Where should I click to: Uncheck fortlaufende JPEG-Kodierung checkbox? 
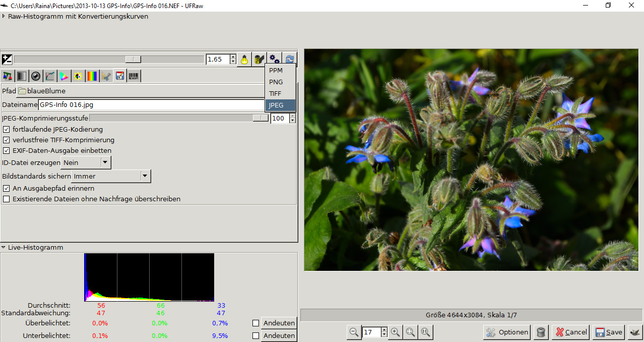pos(7,129)
